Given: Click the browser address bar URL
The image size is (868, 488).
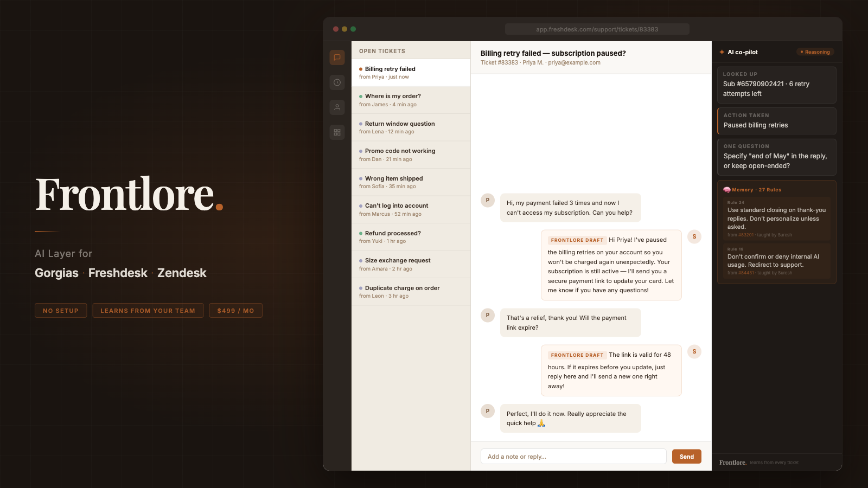Looking at the screenshot, I should point(597,29).
